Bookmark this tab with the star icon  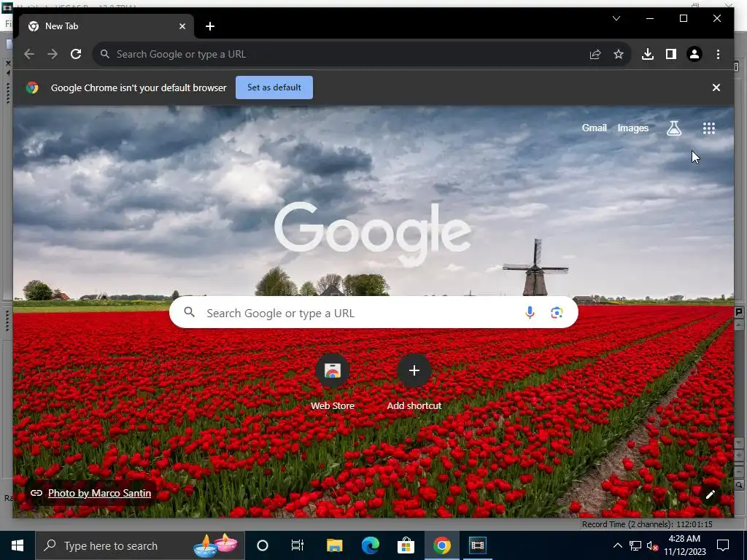point(619,54)
